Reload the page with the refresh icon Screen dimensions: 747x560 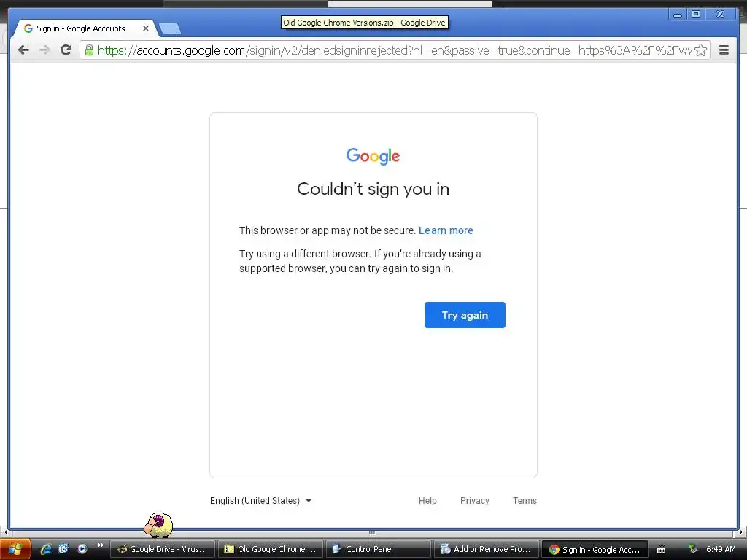pyautogui.click(x=66, y=50)
